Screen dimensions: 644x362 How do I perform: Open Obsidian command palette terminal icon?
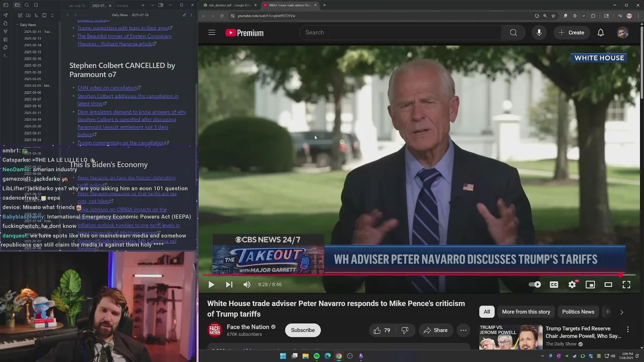click(6, 55)
